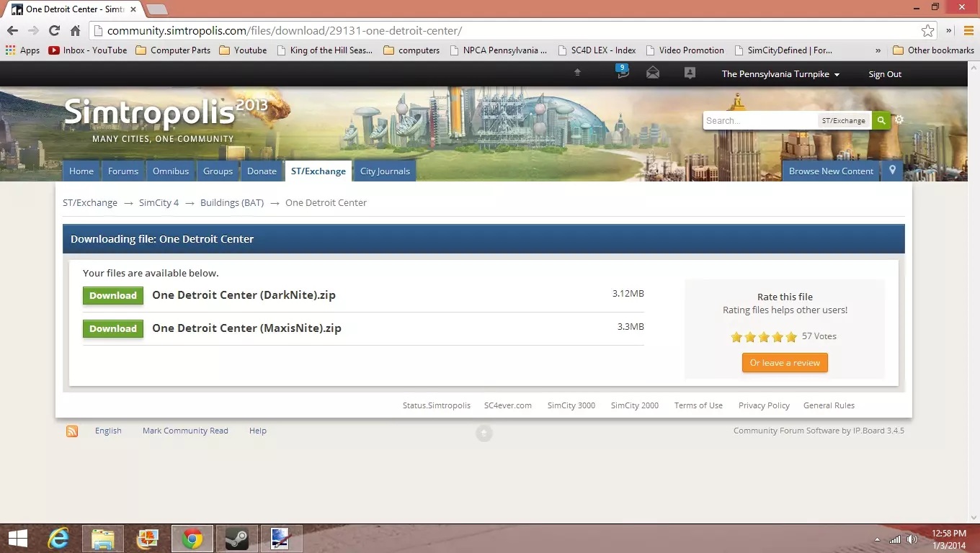Go to the Home tab
The width and height of the screenshot is (980, 553).
point(81,171)
